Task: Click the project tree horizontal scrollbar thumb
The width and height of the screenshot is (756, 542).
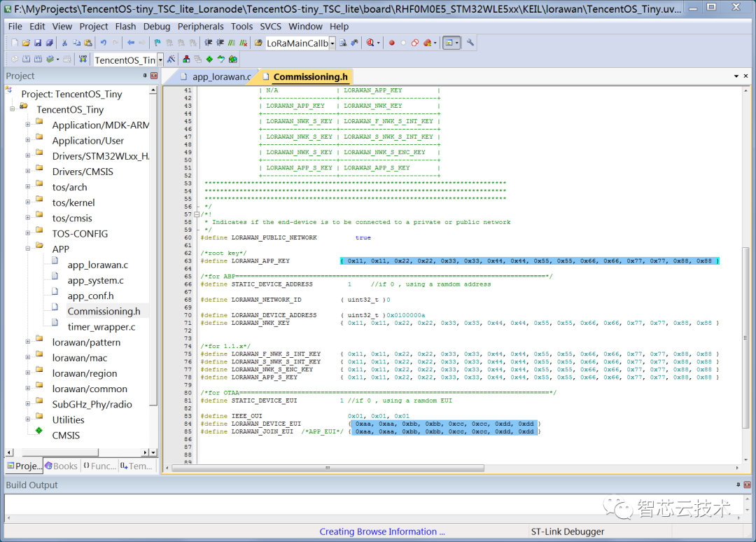Action: (x=59, y=452)
